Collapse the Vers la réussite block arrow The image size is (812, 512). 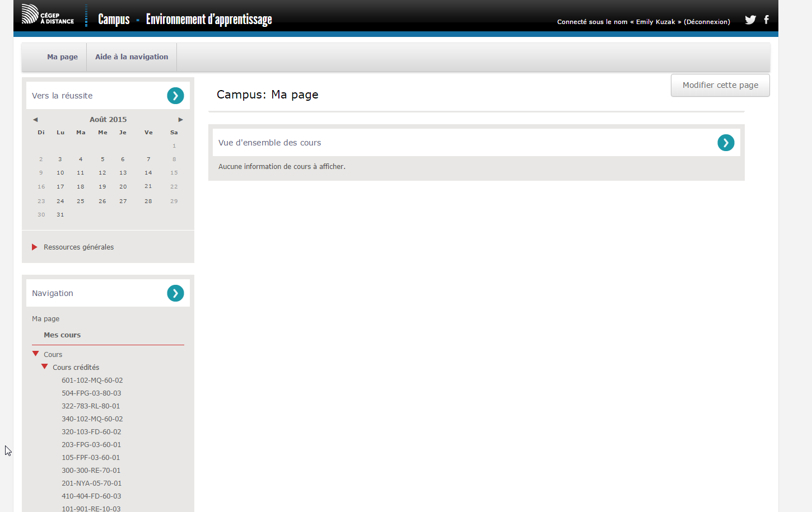175,96
